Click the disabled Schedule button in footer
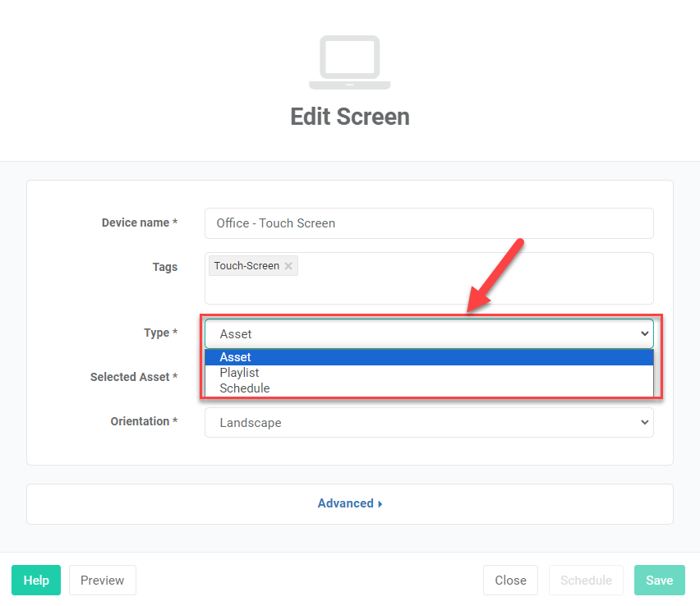700x606 pixels. click(x=586, y=580)
